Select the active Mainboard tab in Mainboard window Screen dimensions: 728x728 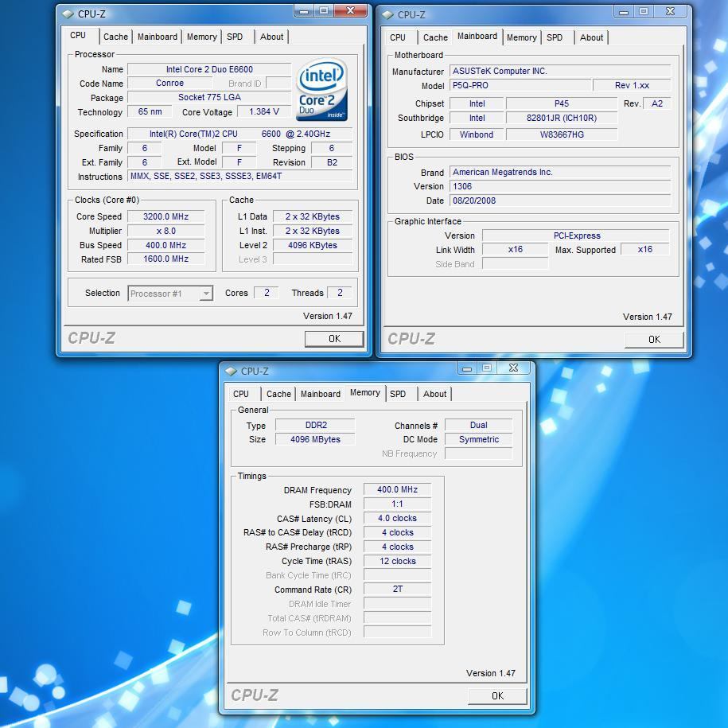(x=477, y=37)
